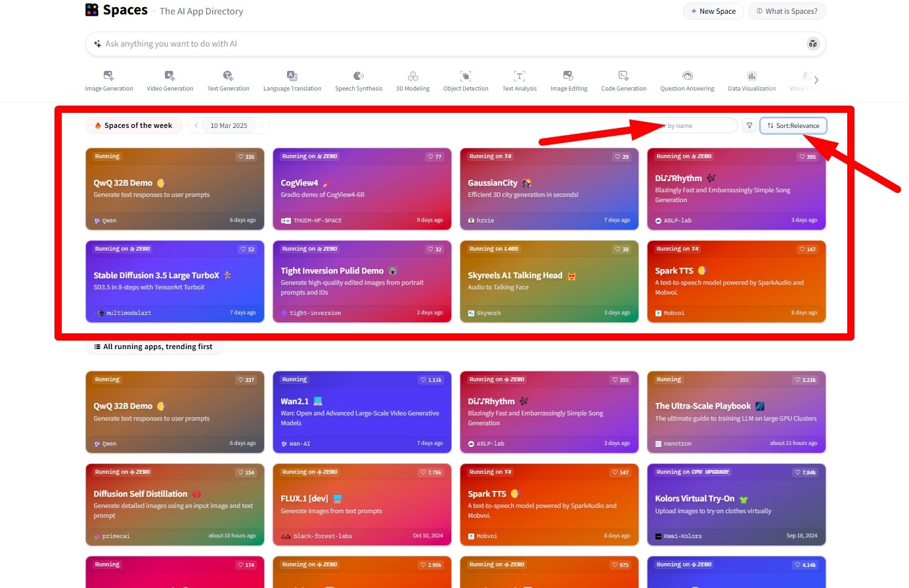Open the primecai author link
The height and width of the screenshot is (588, 909).
coord(112,536)
